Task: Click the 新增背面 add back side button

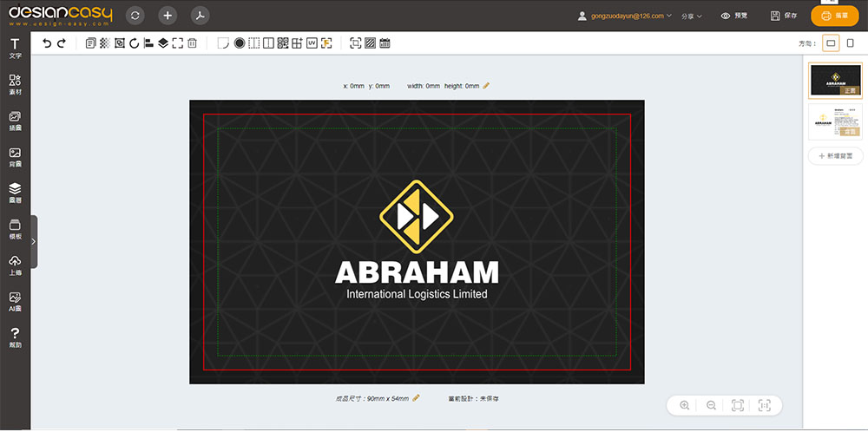Action: click(835, 156)
